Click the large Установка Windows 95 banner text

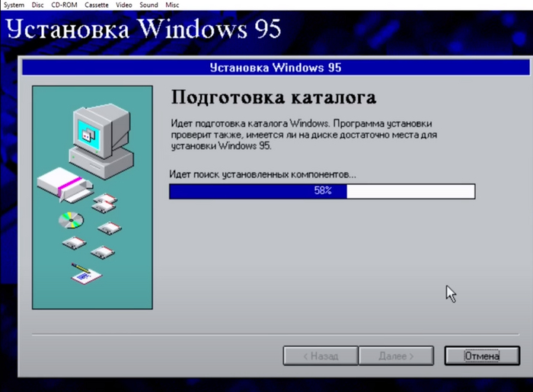click(x=143, y=28)
